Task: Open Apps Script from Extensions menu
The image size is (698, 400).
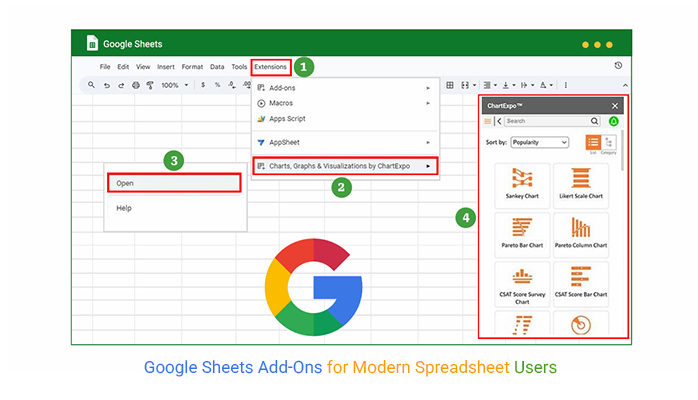Action: [x=345, y=119]
